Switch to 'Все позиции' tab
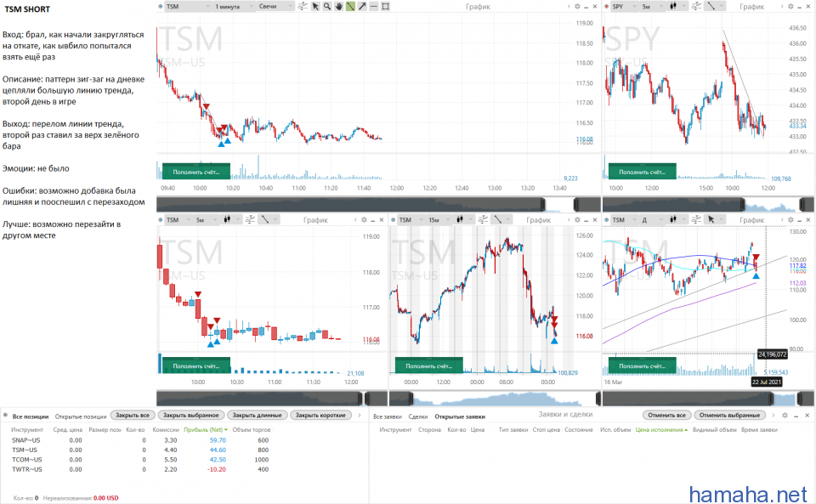Image resolution: width=816 pixels, height=504 pixels. pos(31,416)
